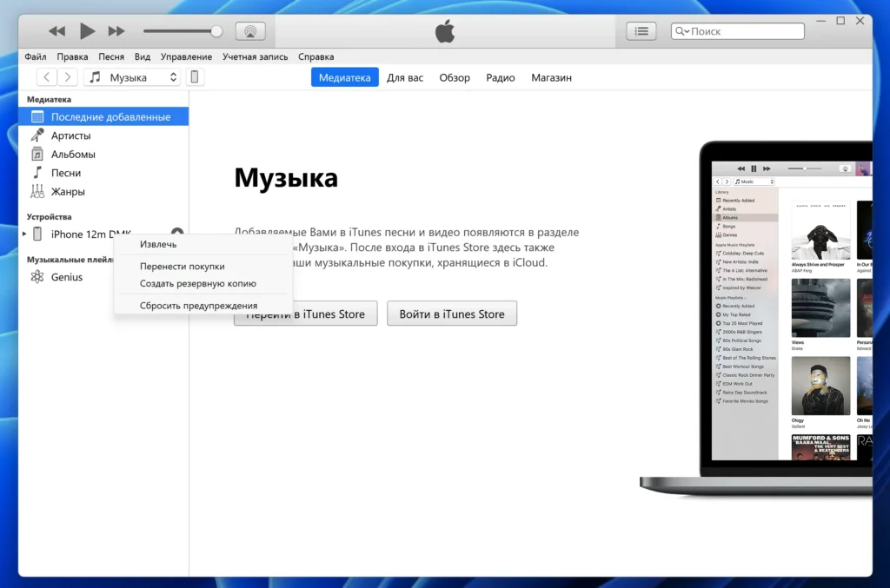Open the Управление menu
This screenshot has width=890, height=588.
click(x=186, y=56)
